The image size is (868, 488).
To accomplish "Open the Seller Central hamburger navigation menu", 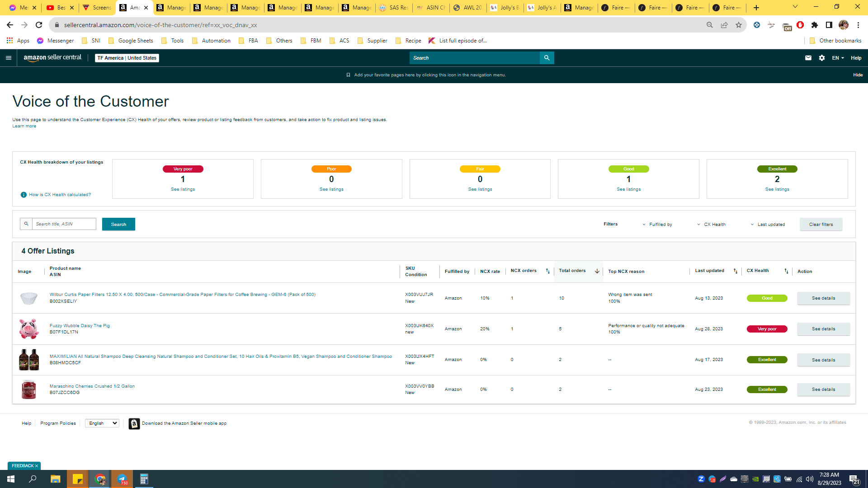I will pyautogui.click(x=9, y=58).
